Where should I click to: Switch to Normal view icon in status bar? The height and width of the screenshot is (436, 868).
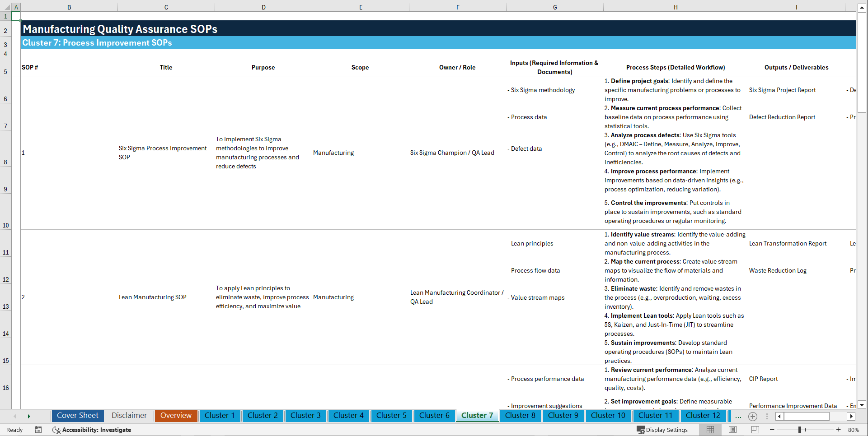[x=709, y=429]
